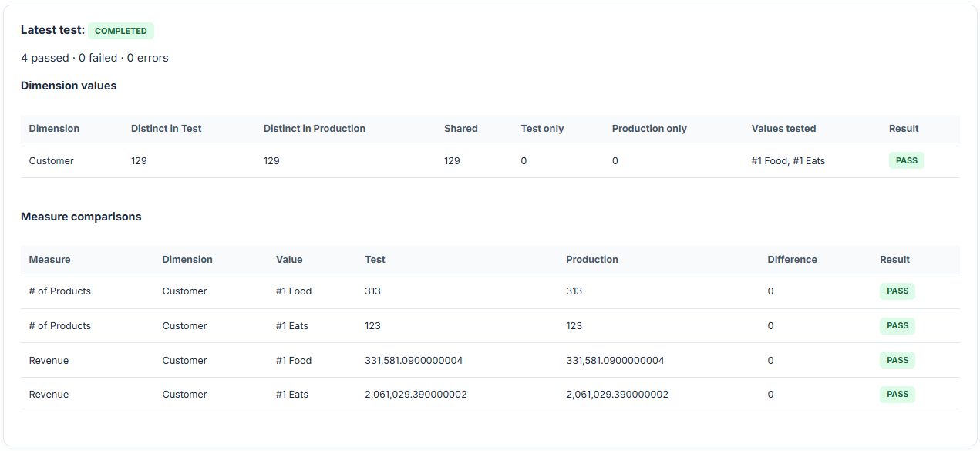The width and height of the screenshot is (980, 451).
Task: Click the 'Difference' column header
Action: click(792, 260)
